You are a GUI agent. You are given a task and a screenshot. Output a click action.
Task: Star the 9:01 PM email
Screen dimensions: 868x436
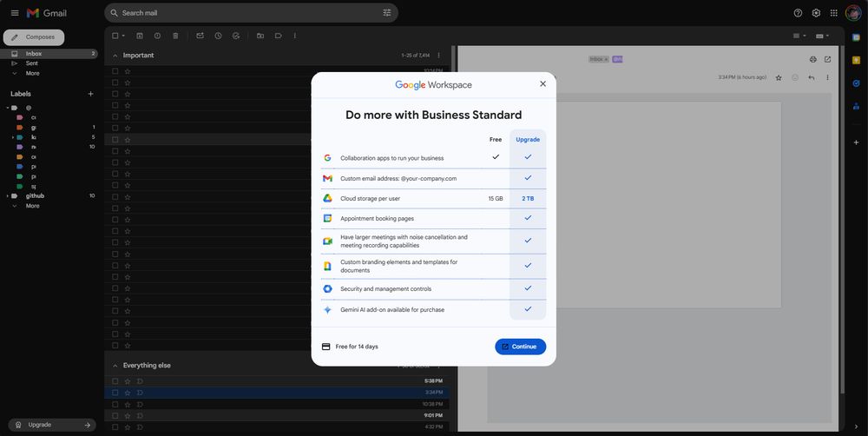(128, 415)
